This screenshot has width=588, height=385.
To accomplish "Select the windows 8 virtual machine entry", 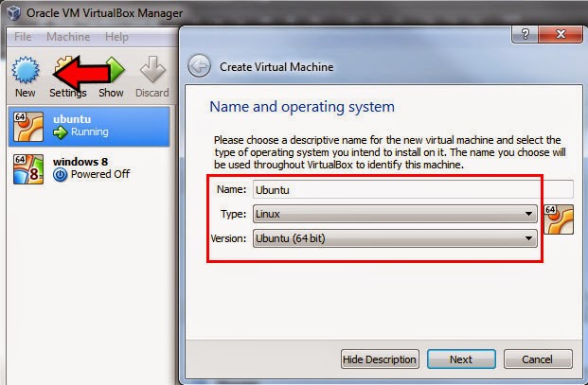I will (89, 169).
